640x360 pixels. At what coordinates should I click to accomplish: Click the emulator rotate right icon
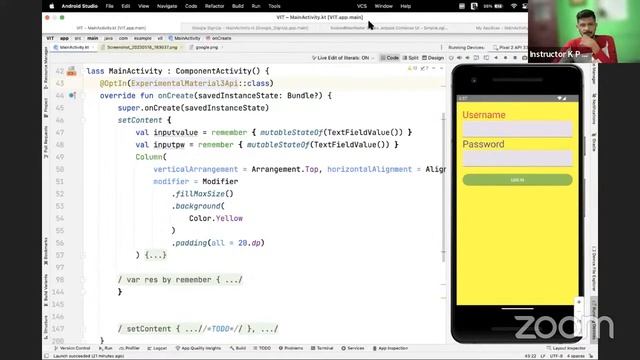coord(486,58)
